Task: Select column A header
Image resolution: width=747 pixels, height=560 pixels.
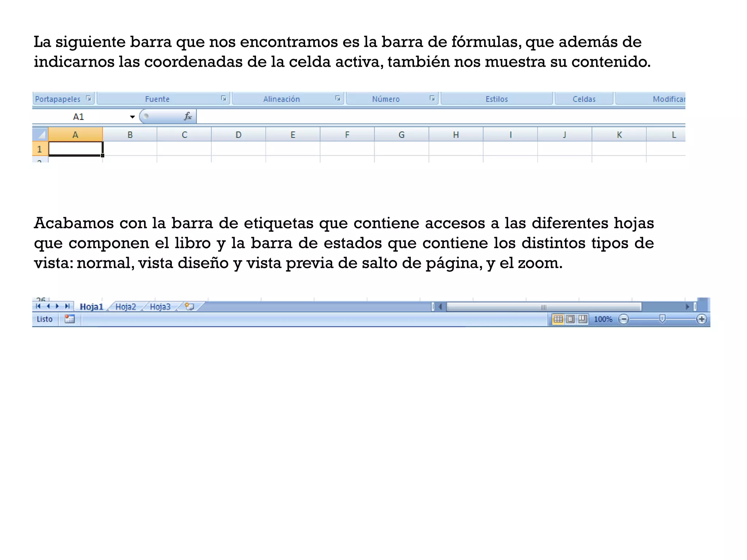Action: point(76,135)
